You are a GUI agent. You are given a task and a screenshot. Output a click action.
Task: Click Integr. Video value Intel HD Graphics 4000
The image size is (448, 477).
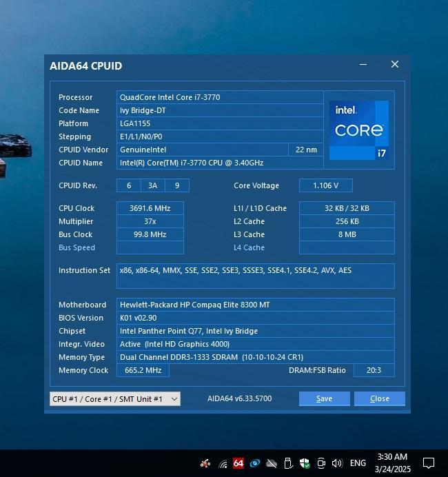coord(256,344)
